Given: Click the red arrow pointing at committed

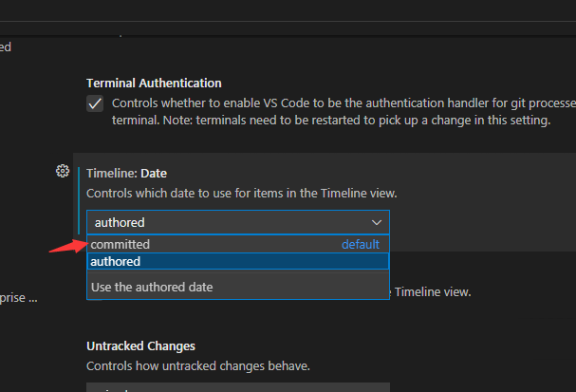Looking at the screenshot, I should tap(66, 247).
